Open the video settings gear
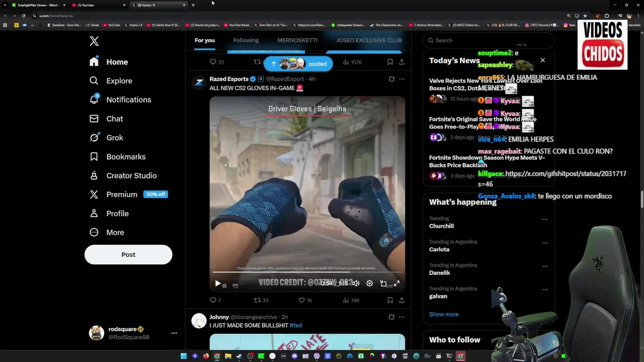This screenshot has height=362, width=644. [369, 284]
